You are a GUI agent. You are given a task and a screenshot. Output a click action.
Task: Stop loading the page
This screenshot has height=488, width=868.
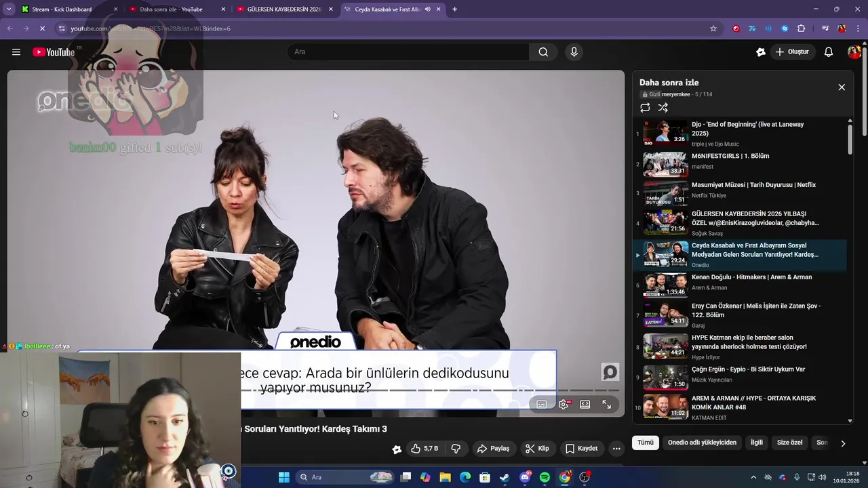(x=42, y=28)
